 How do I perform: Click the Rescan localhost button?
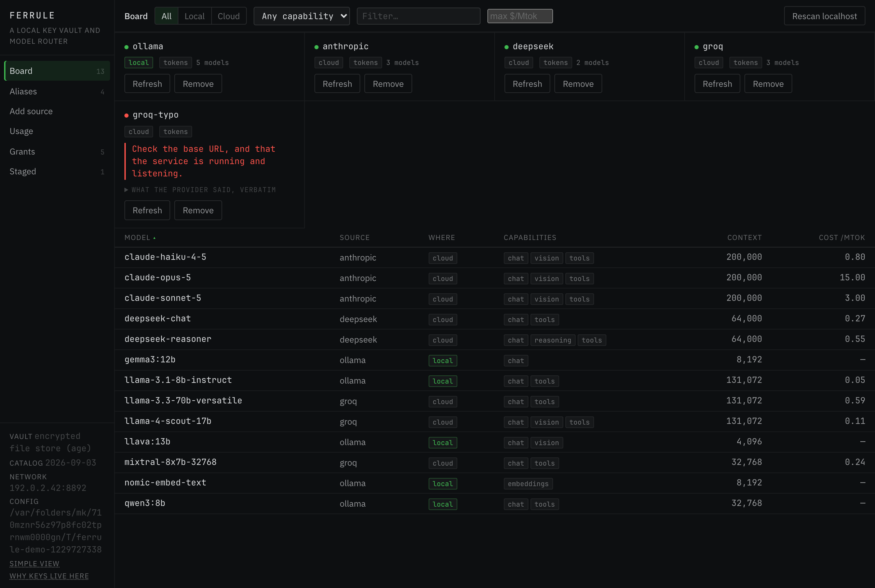[x=824, y=16]
